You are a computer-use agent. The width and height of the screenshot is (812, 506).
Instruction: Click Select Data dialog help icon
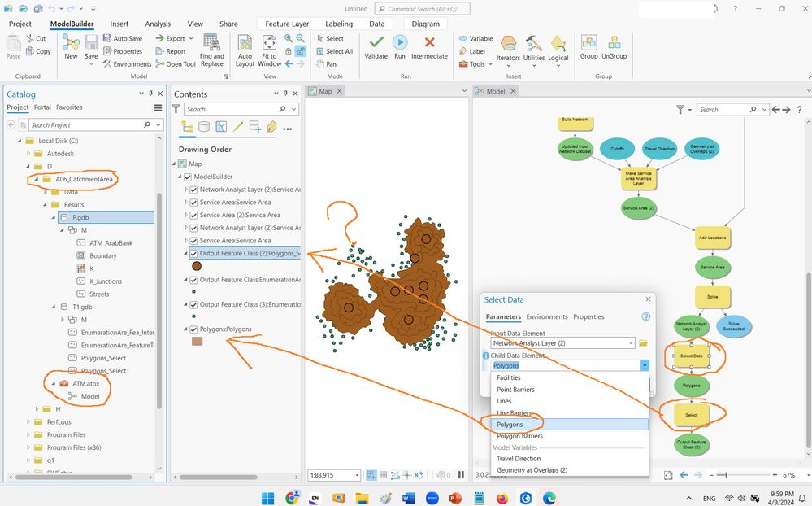pos(645,316)
